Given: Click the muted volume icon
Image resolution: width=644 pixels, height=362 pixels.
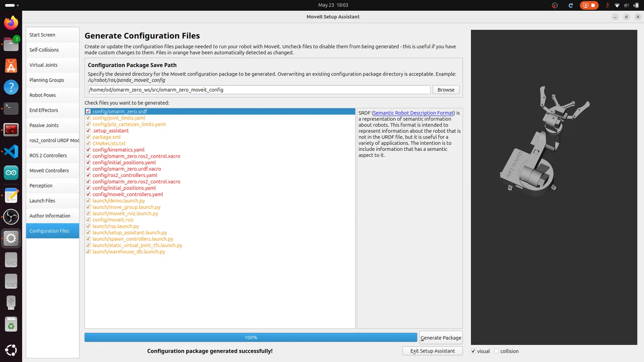Looking at the screenshot, I should (x=626, y=5).
